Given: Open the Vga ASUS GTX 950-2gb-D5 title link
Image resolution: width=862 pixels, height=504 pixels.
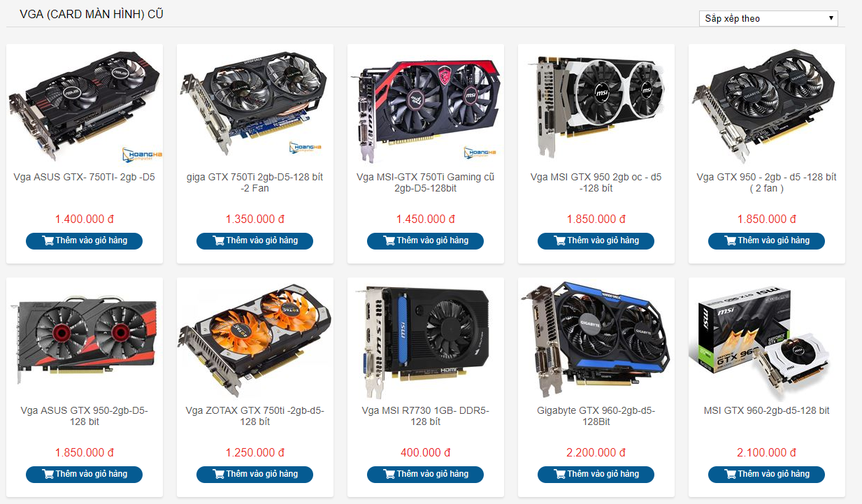Looking at the screenshot, I should tap(85, 416).
